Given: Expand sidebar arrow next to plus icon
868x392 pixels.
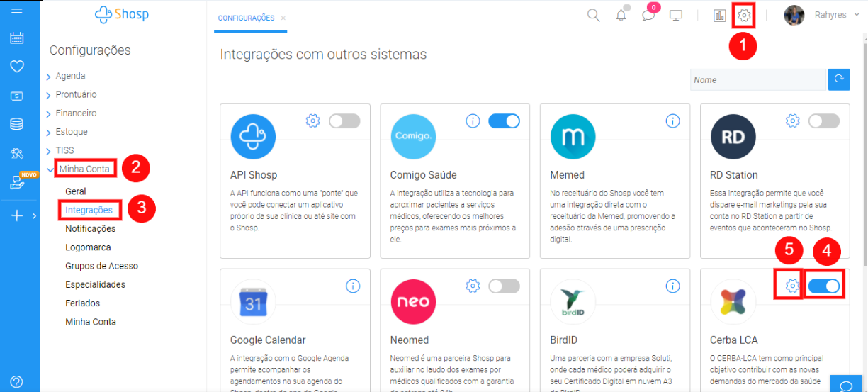Looking at the screenshot, I should [x=34, y=216].
